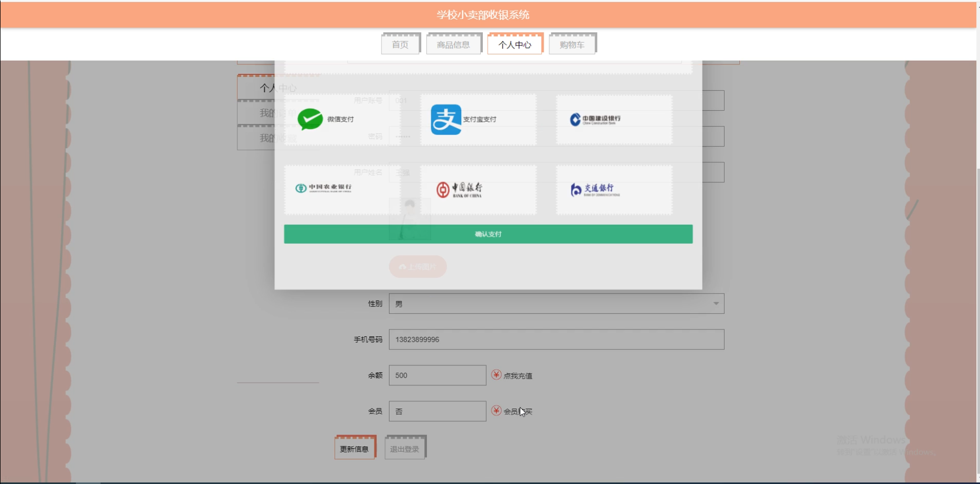Click the 手机号码 phone number field
This screenshot has width=980, height=484.
tap(556, 340)
